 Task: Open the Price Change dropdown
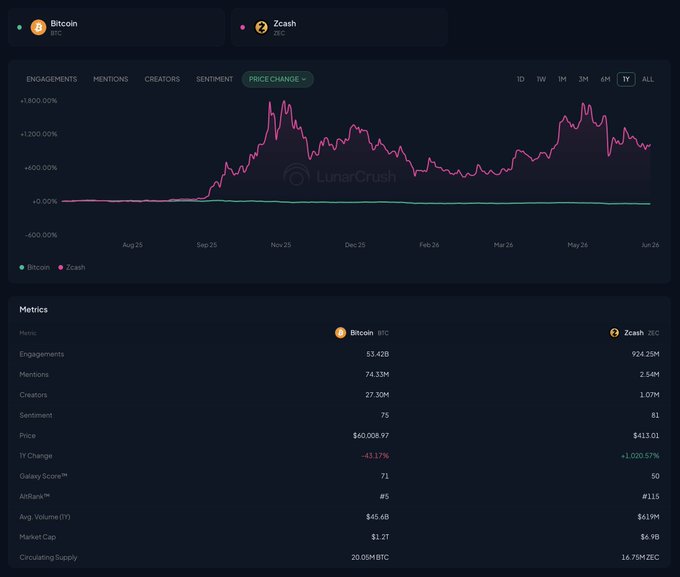click(278, 79)
